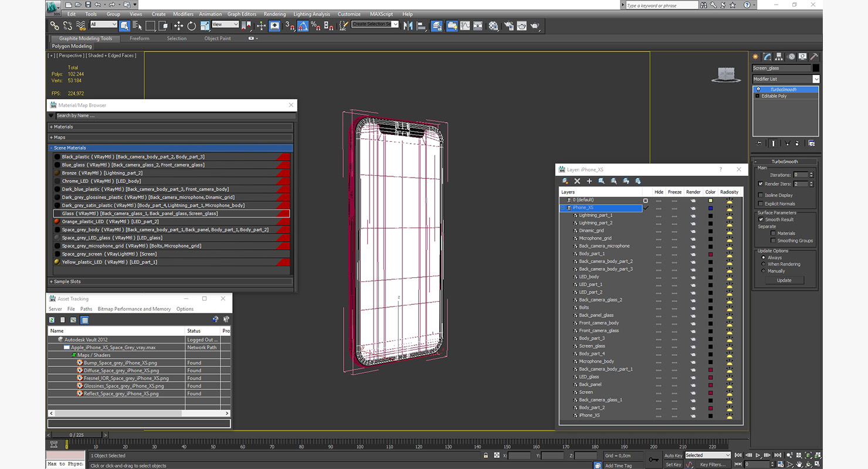Open the Material Editor icon
The width and height of the screenshot is (868, 469).
(x=493, y=26)
